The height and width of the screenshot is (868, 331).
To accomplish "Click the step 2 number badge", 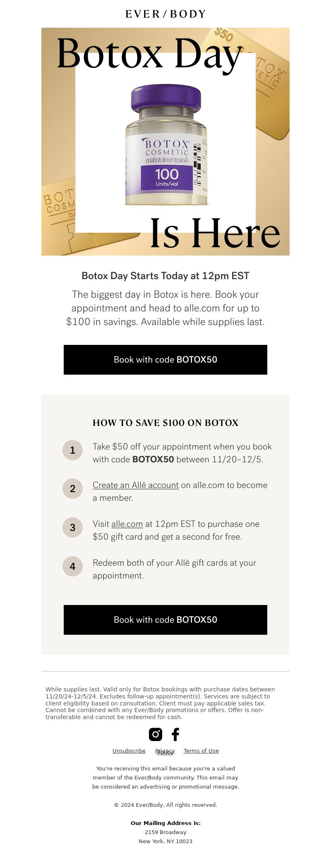I will point(73,489).
